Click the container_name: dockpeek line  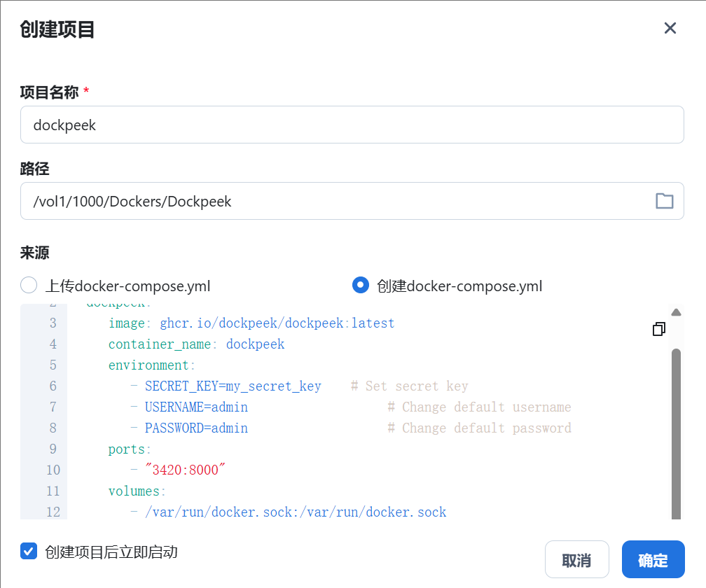point(196,344)
